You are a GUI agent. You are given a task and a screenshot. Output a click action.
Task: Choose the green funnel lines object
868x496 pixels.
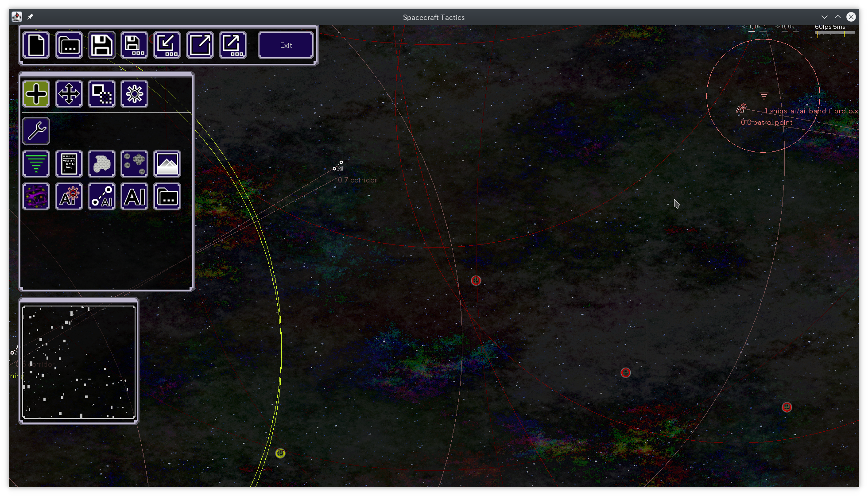(x=36, y=164)
